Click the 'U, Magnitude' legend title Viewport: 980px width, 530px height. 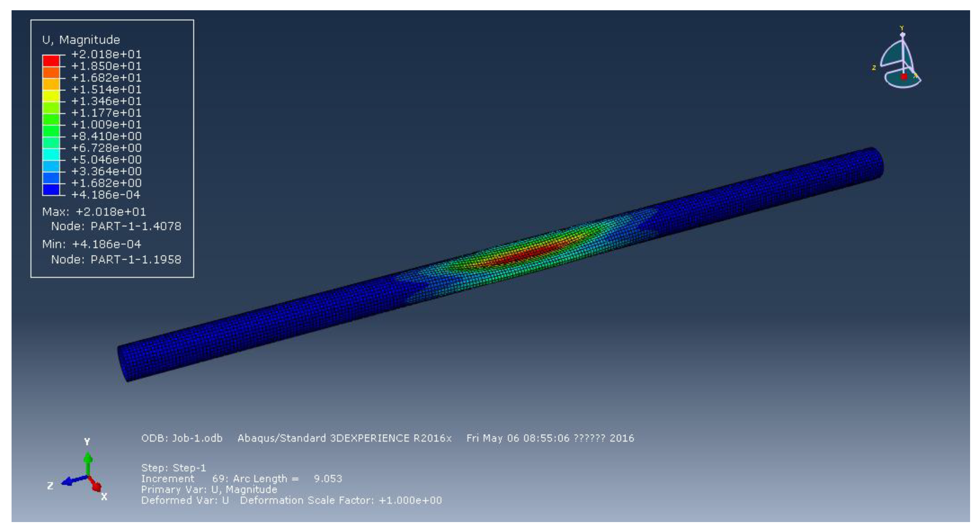coord(81,40)
